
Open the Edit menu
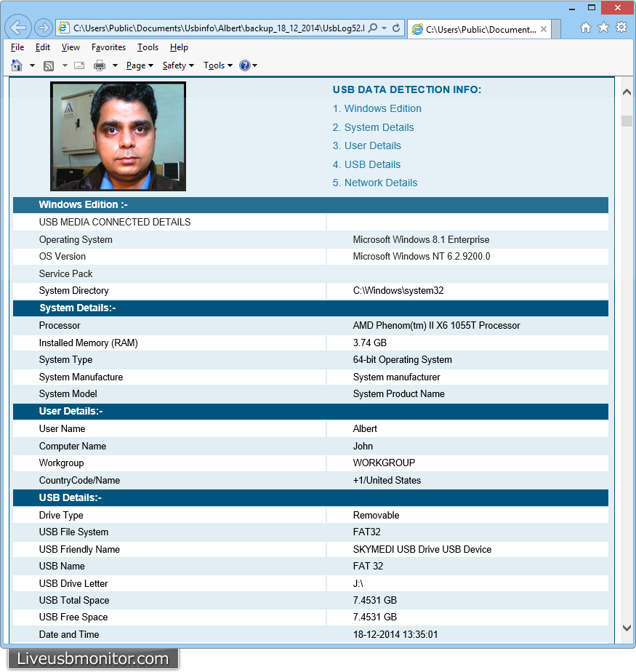pos(43,47)
